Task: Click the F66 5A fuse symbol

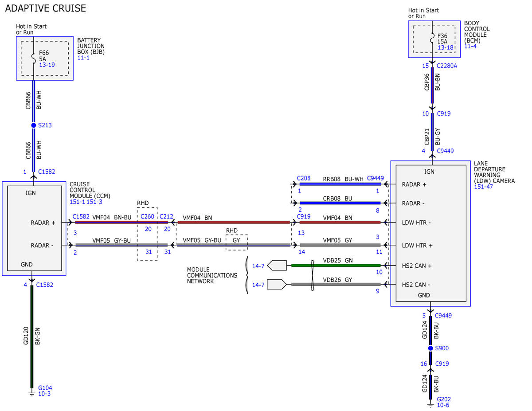Action: 33,58
